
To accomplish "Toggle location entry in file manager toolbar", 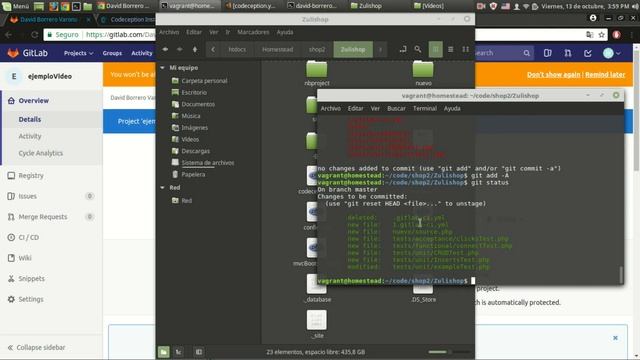I will tap(403, 49).
